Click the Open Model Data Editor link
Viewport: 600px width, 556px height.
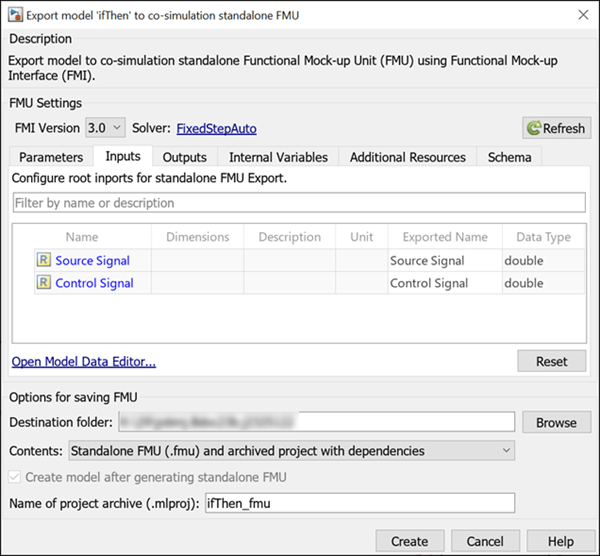[84, 362]
